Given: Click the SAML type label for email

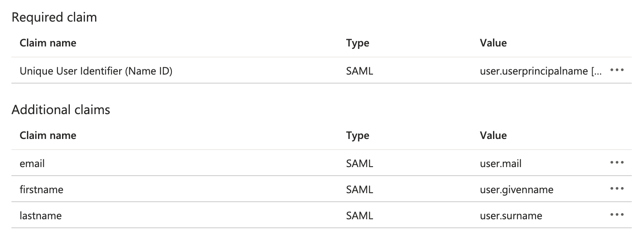Looking at the screenshot, I should tap(360, 163).
